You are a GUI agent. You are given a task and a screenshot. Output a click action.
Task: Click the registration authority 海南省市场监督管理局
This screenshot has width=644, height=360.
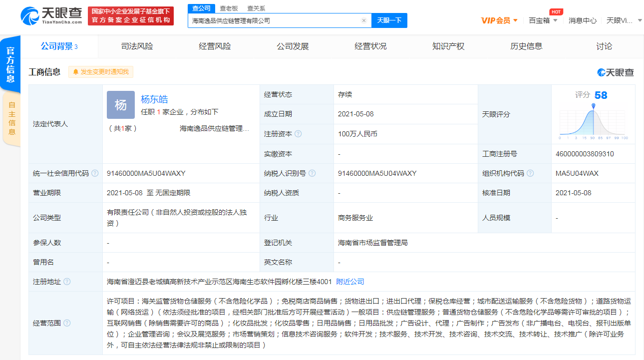coord(373,243)
